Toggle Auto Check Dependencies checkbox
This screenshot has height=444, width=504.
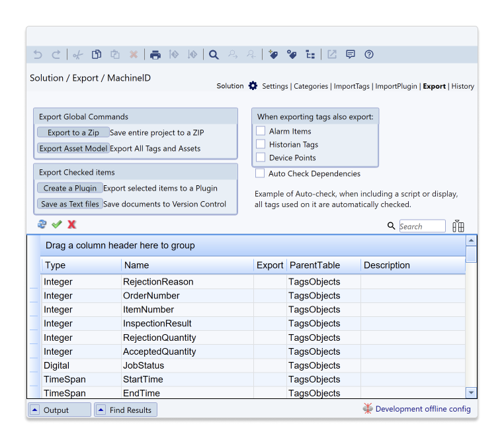tap(261, 173)
